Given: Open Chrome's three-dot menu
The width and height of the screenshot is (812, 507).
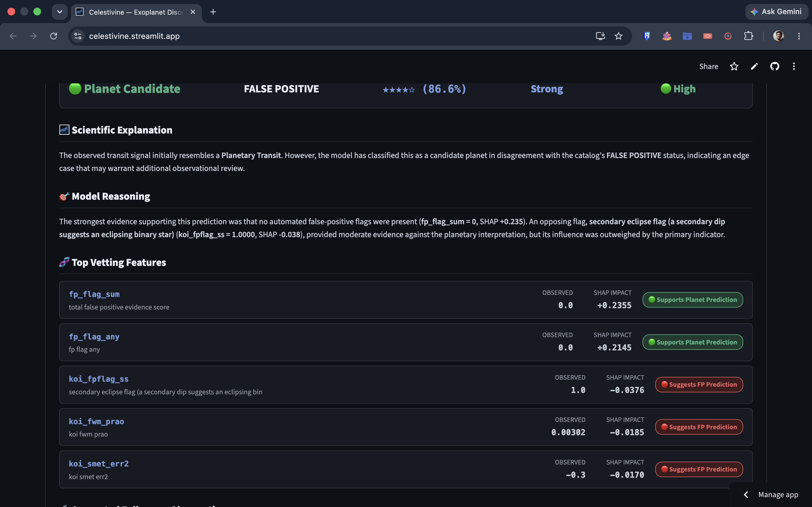Looking at the screenshot, I should (x=799, y=36).
